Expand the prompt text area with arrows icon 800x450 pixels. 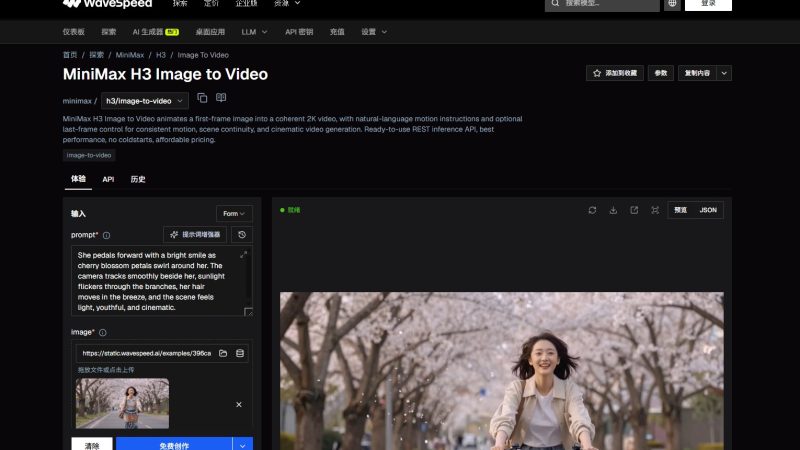[x=243, y=254]
